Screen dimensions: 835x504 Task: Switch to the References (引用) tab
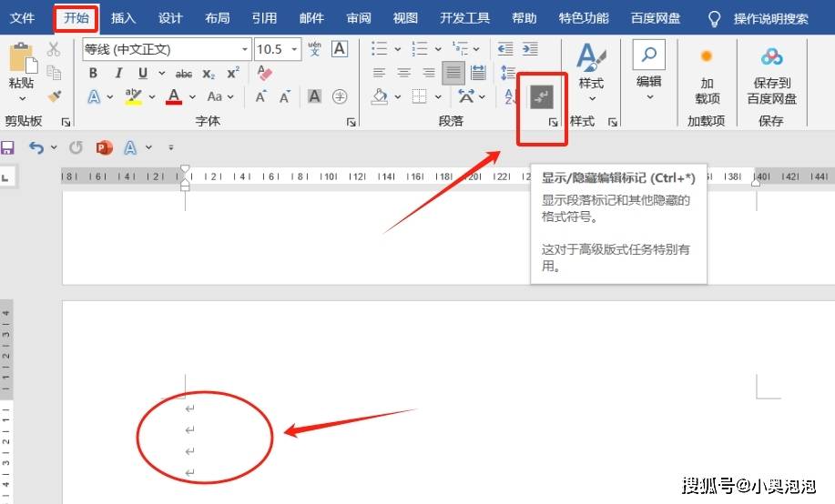point(265,18)
